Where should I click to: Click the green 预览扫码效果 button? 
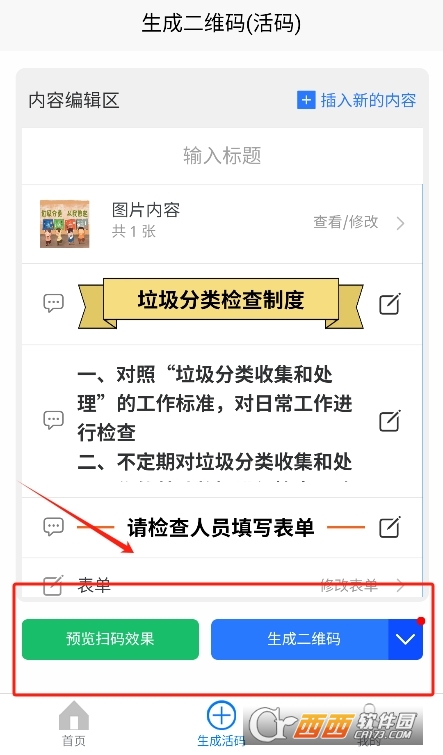coord(110,639)
